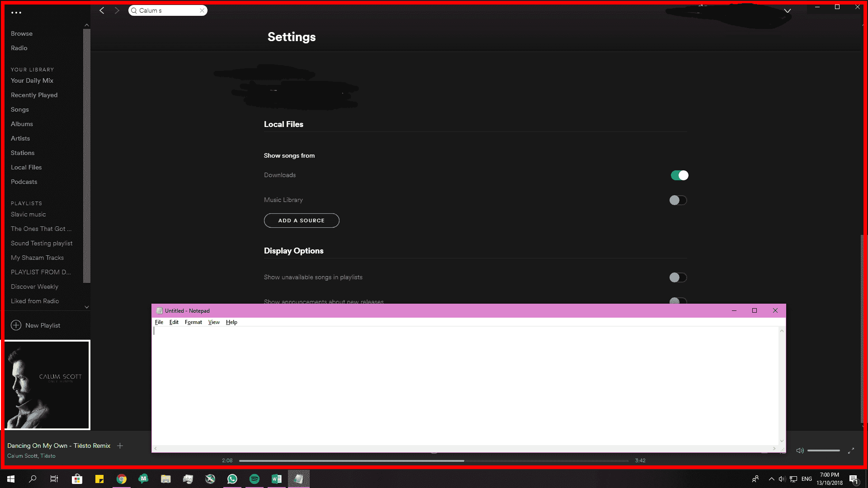
Task: Adjust the Spotify volume slider
Action: [x=824, y=450]
